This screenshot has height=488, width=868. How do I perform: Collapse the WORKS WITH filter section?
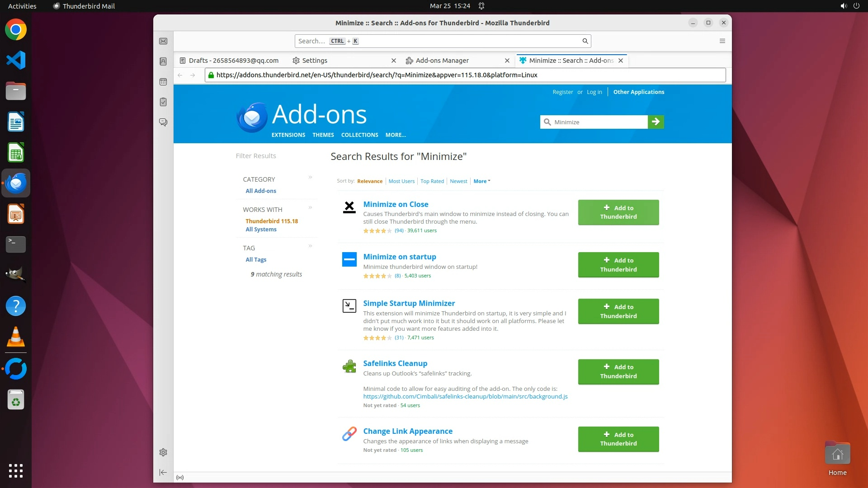[310, 208]
